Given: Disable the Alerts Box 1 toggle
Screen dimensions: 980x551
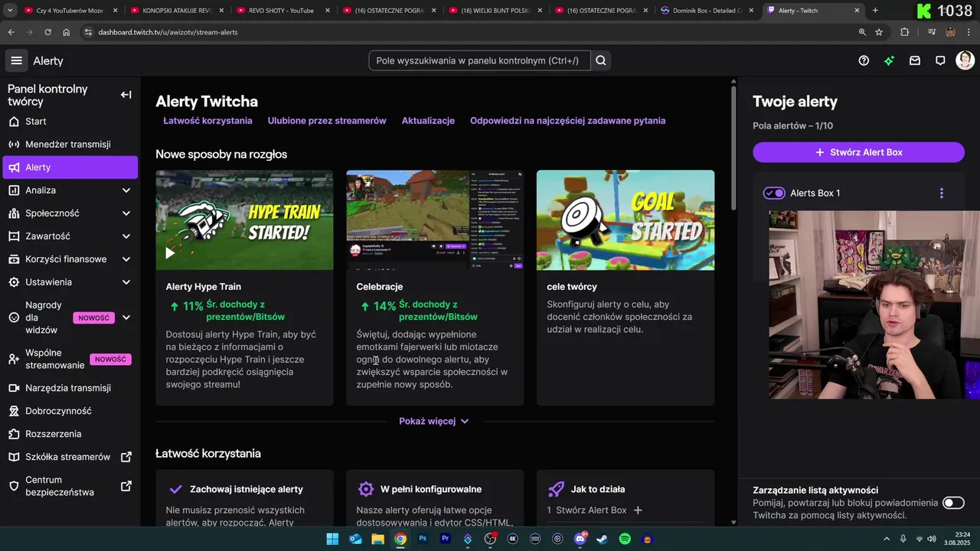Looking at the screenshot, I should pyautogui.click(x=774, y=193).
